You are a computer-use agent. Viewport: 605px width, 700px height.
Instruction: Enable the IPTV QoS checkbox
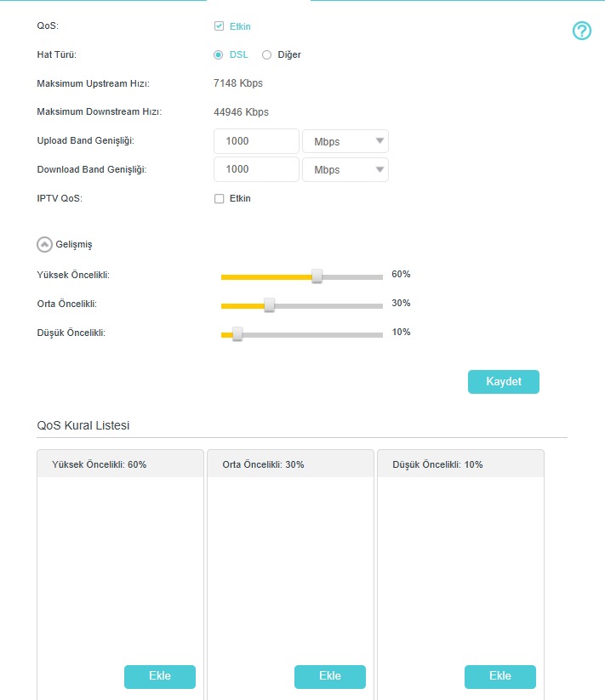(219, 199)
